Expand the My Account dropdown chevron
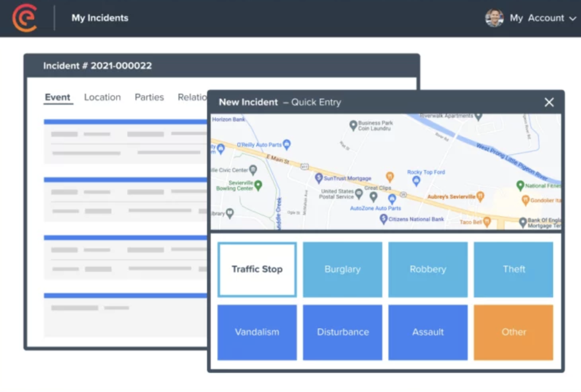Image resolution: width=581 pixels, height=392 pixels. click(x=573, y=19)
